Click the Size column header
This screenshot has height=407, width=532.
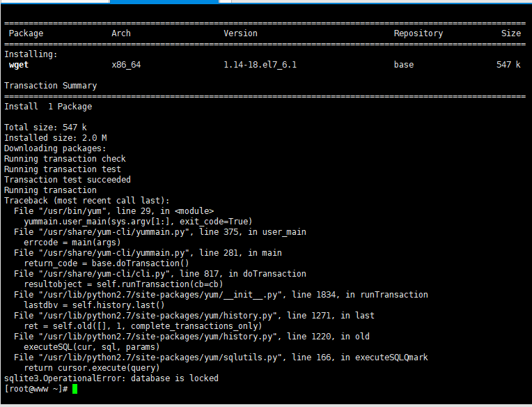511,33
